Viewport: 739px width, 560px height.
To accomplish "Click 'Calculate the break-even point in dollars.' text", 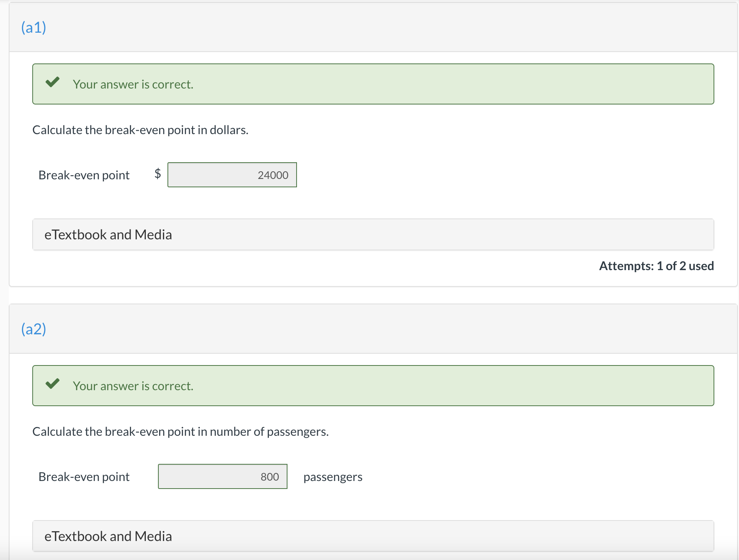I will [140, 130].
